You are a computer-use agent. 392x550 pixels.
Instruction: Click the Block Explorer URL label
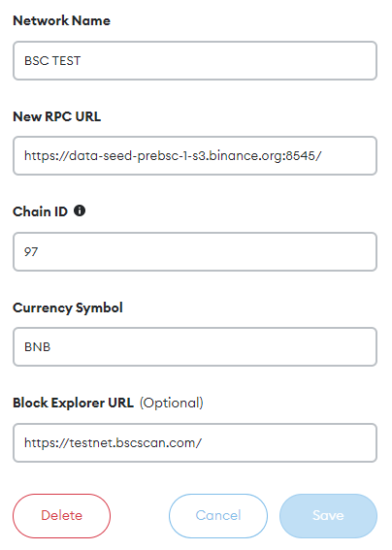[x=74, y=403]
